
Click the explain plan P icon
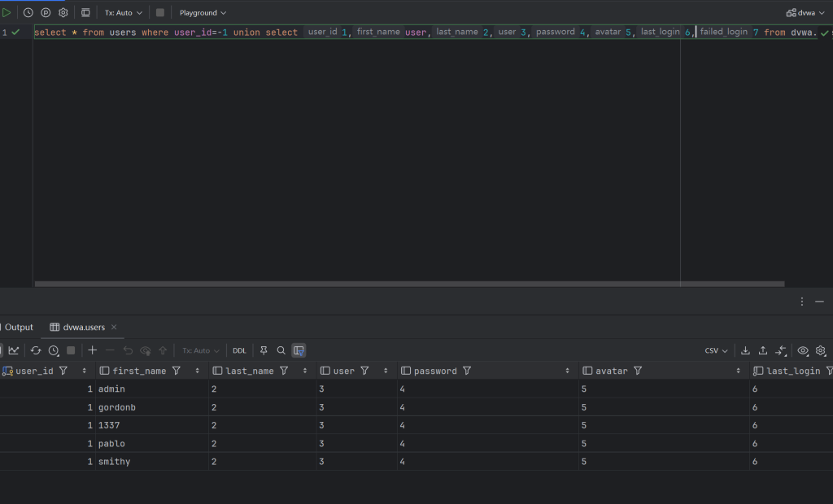click(x=46, y=12)
